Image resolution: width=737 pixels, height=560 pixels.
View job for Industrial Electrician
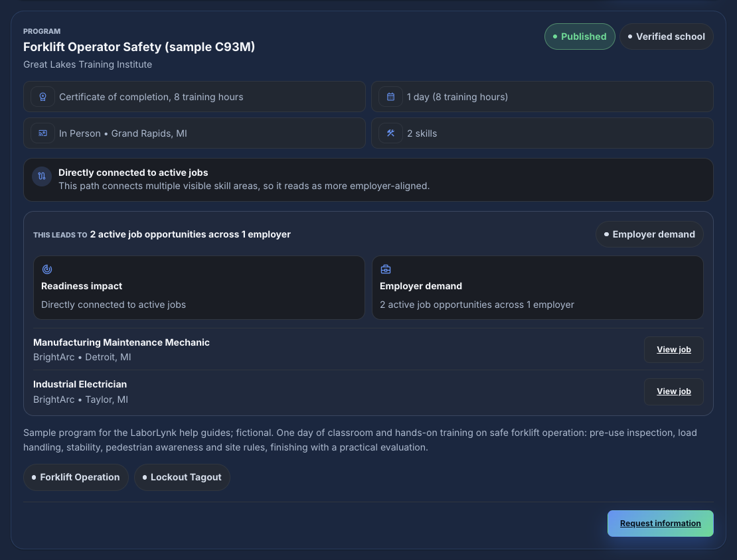point(673,391)
